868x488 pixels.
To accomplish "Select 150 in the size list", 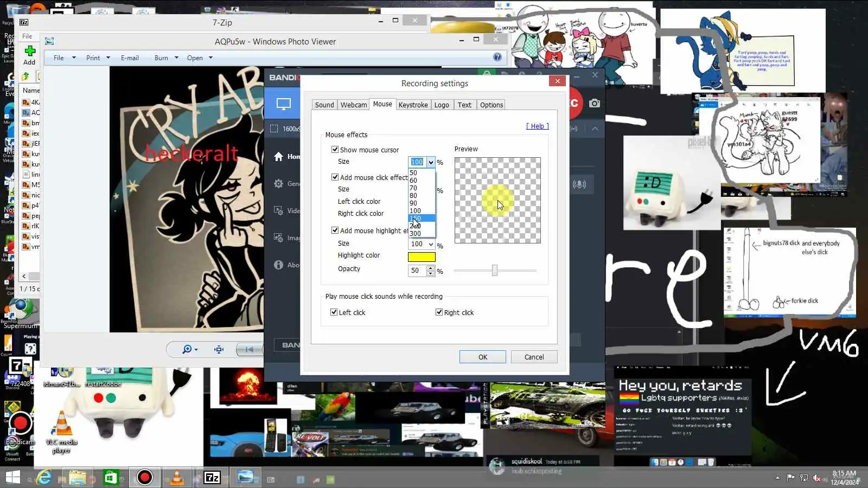I will tap(422, 219).
